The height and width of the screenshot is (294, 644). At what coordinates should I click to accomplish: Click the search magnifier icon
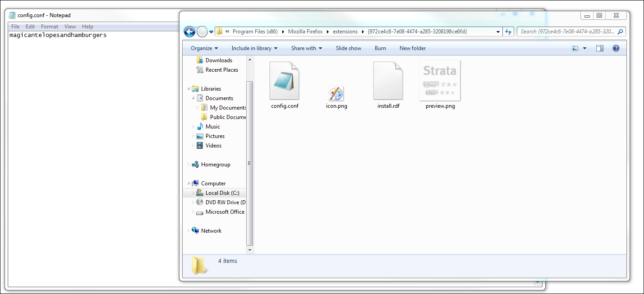[621, 32]
